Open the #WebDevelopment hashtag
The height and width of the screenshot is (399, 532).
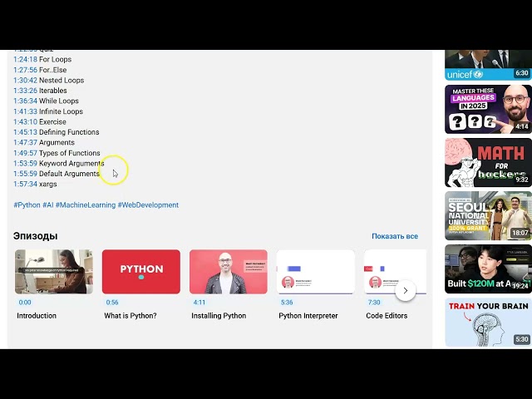click(x=148, y=205)
